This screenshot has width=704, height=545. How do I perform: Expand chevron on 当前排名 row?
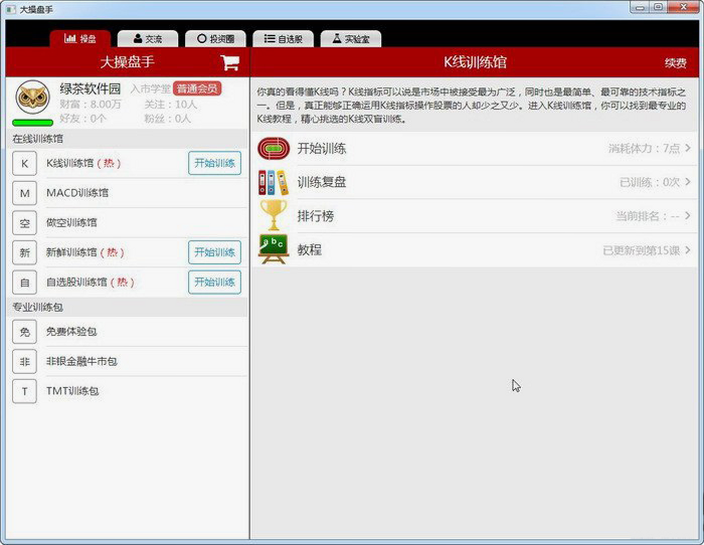688,216
